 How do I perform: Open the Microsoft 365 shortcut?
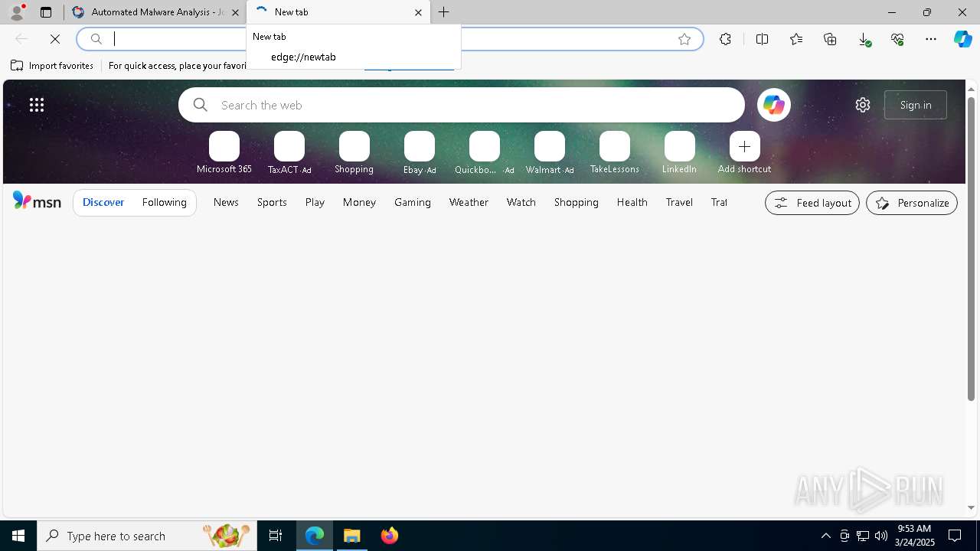coord(224,153)
